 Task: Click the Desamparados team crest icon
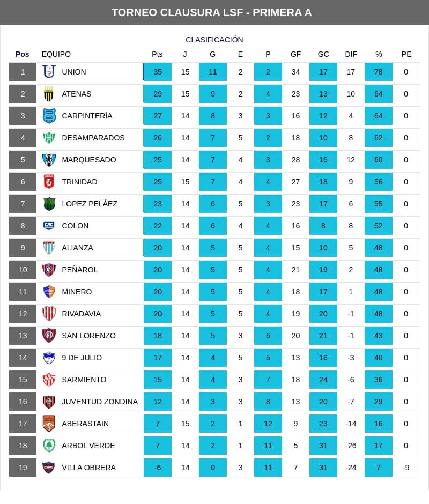[x=49, y=138]
